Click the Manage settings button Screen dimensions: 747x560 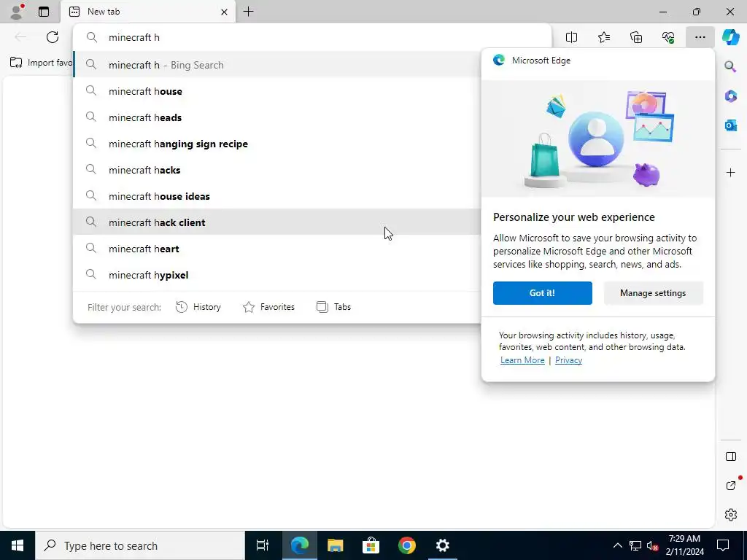pos(653,293)
